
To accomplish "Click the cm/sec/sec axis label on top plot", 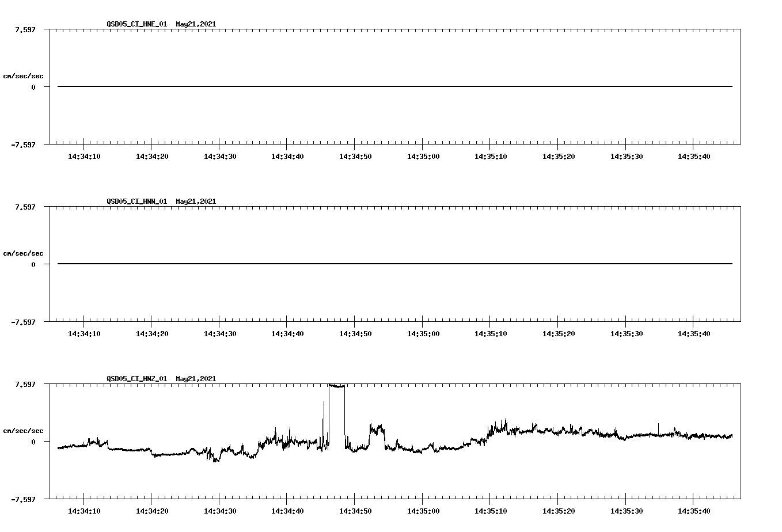I will 24,75.
